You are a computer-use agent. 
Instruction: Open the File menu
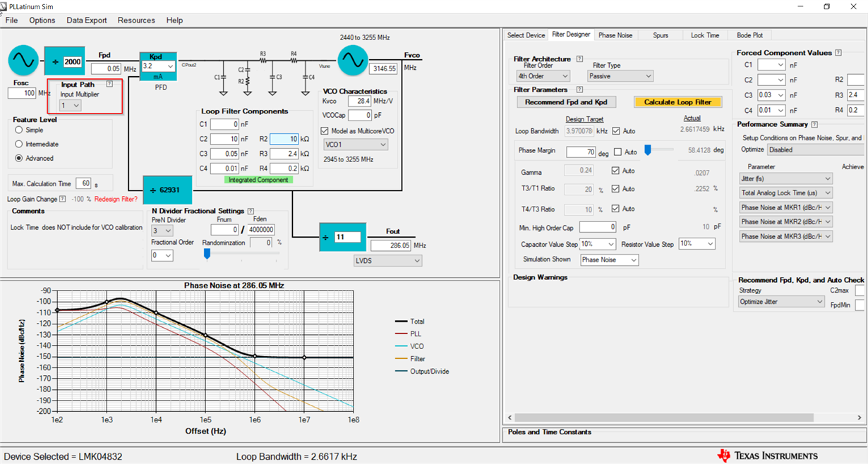[x=11, y=20]
